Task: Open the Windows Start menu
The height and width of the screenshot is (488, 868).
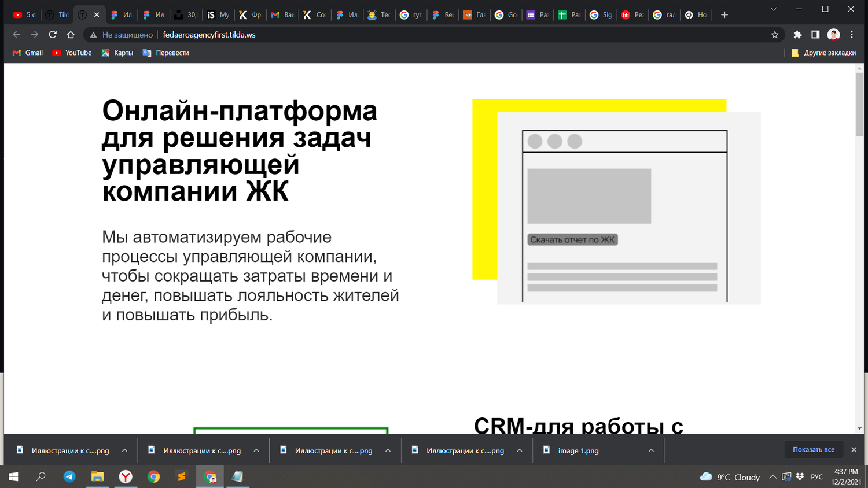Action: [13, 477]
